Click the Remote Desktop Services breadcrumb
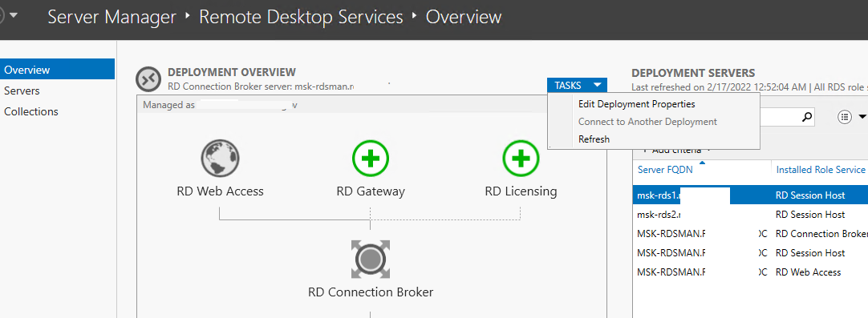868x318 pixels. coord(301,17)
